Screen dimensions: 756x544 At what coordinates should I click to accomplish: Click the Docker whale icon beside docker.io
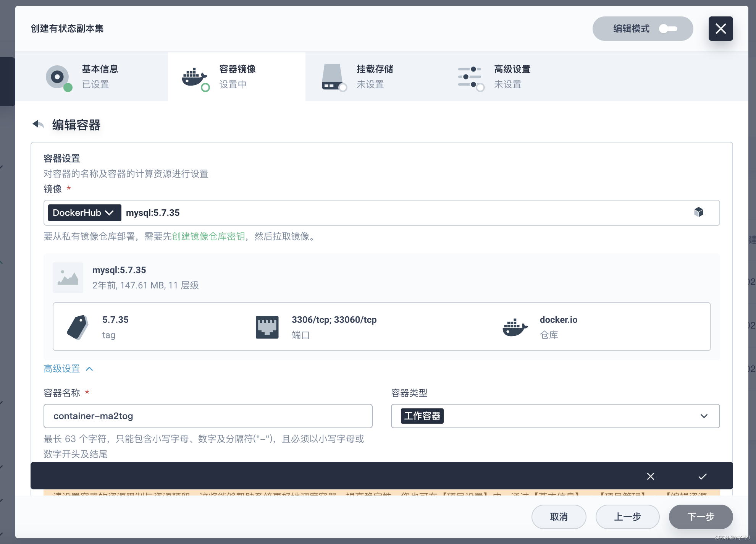pyautogui.click(x=515, y=327)
